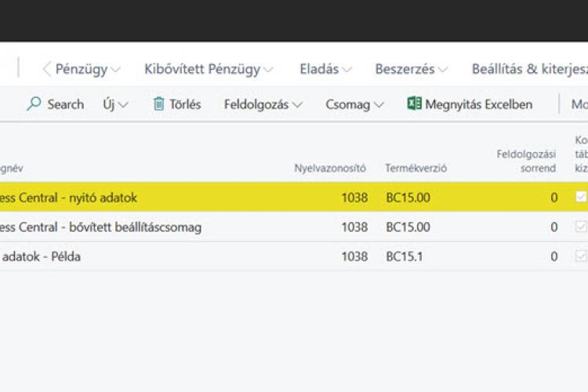Viewport: 588px width, 392px height.
Task: Select the BC15.1 Példa row
Action: (235, 256)
